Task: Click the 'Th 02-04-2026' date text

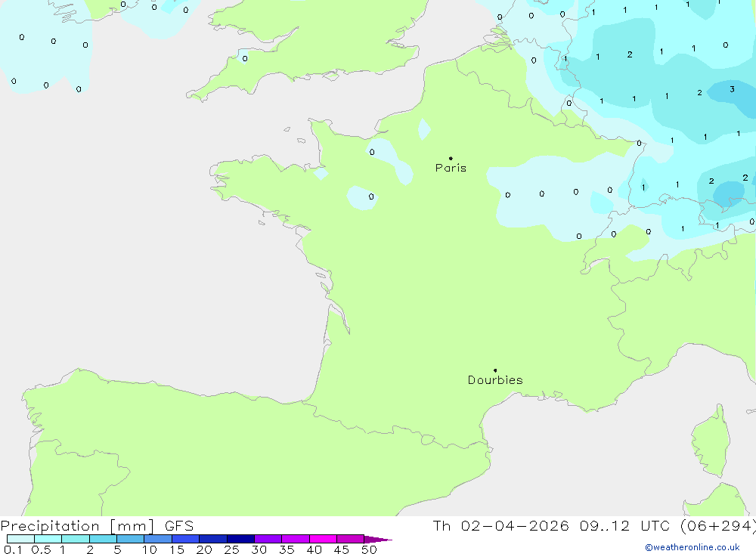Action: click(500, 526)
